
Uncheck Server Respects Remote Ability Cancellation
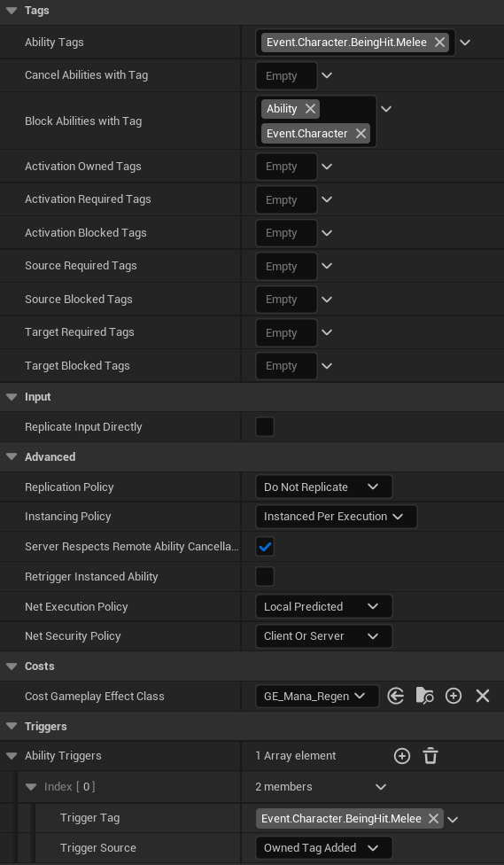click(265, 547)
